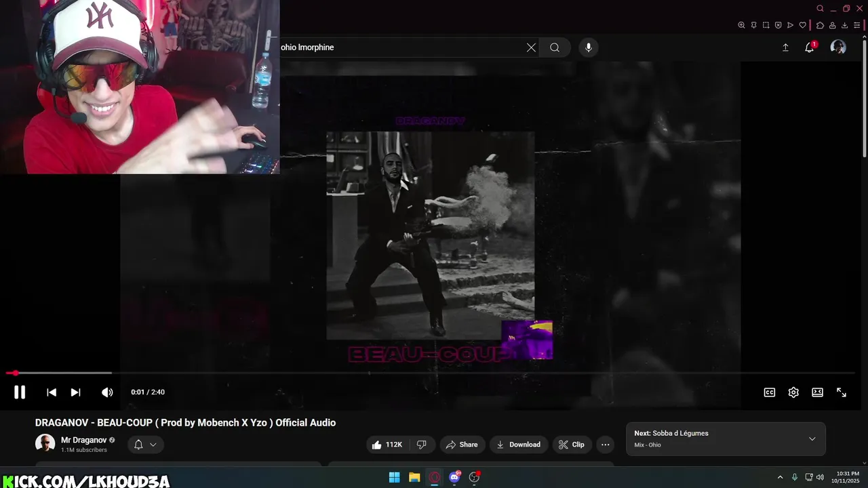868x488 pixels.
Task: Open the tray network status icon
Action: 809,477
